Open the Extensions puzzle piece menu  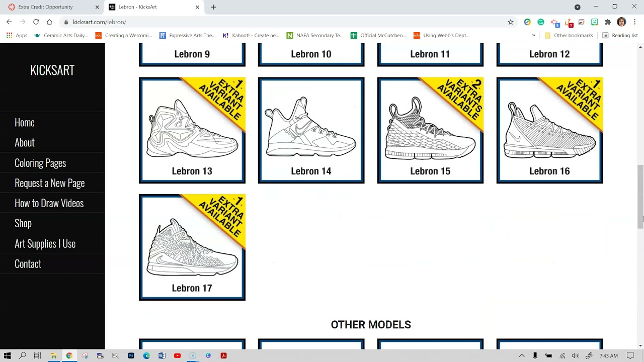click(608, 22)
